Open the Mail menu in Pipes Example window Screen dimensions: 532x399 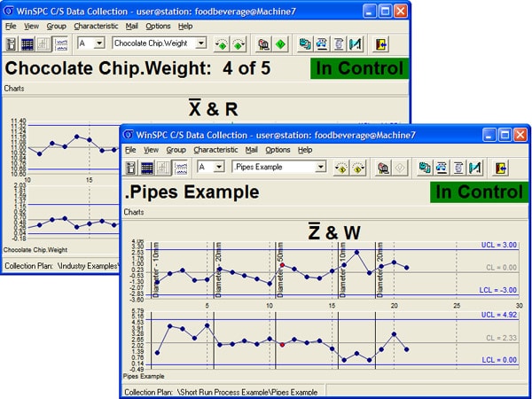point(251,150)
